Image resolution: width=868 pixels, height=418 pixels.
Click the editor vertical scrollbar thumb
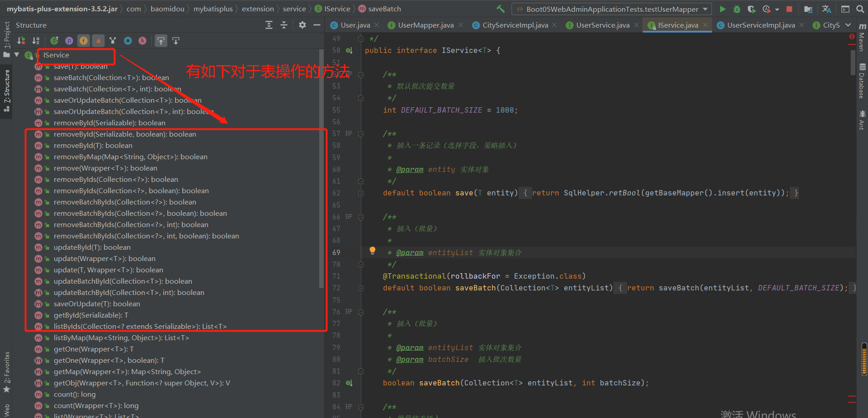[853, 63]
